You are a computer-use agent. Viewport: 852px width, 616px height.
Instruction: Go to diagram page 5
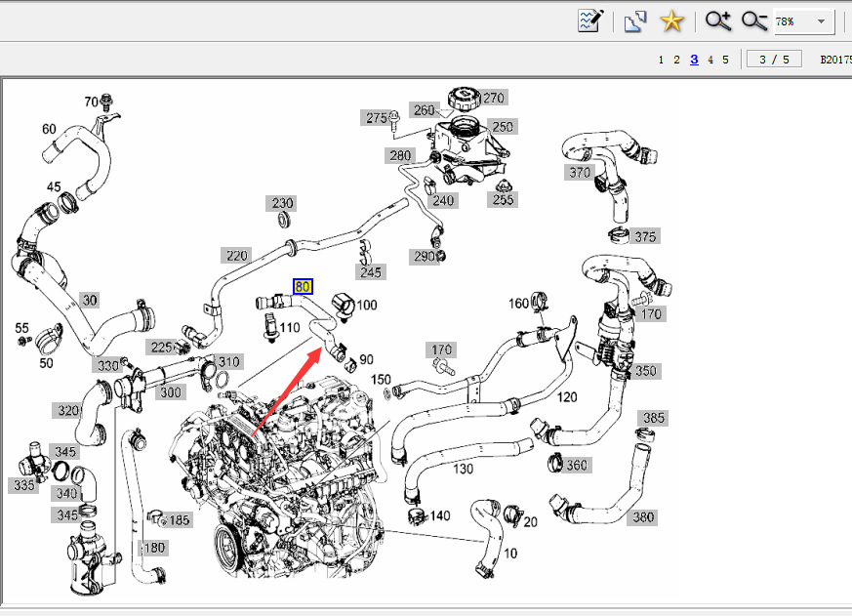point(725,60)
